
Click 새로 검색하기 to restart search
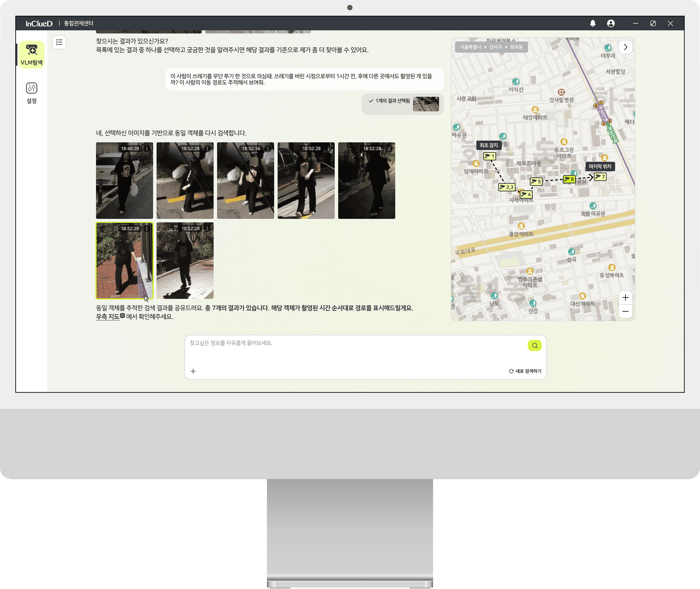[525, 371]
